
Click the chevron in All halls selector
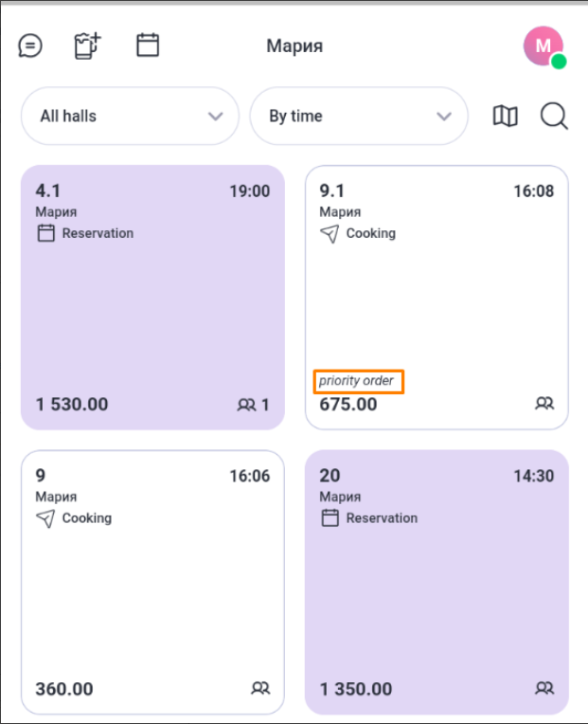[x=215, y=117]
